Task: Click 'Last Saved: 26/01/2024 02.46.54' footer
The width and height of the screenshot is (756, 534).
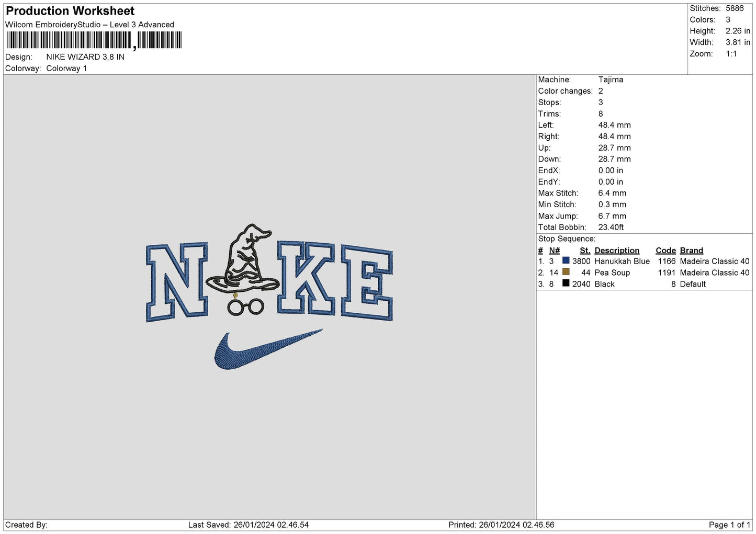Action: [x=249, y=525]
